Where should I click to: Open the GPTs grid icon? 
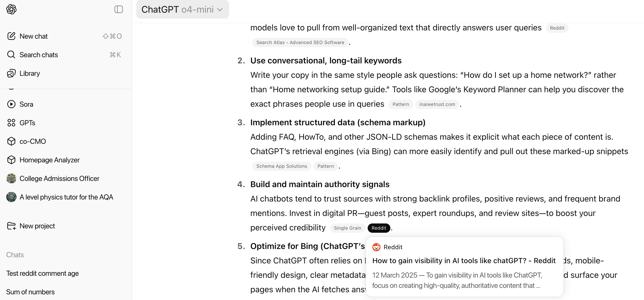coord(11,123)
